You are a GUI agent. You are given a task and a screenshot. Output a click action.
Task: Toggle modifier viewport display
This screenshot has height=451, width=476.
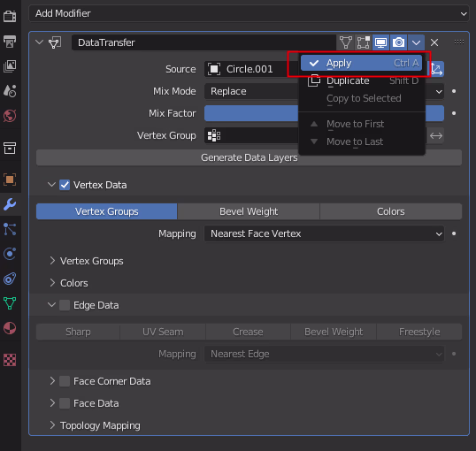[380, 42]
